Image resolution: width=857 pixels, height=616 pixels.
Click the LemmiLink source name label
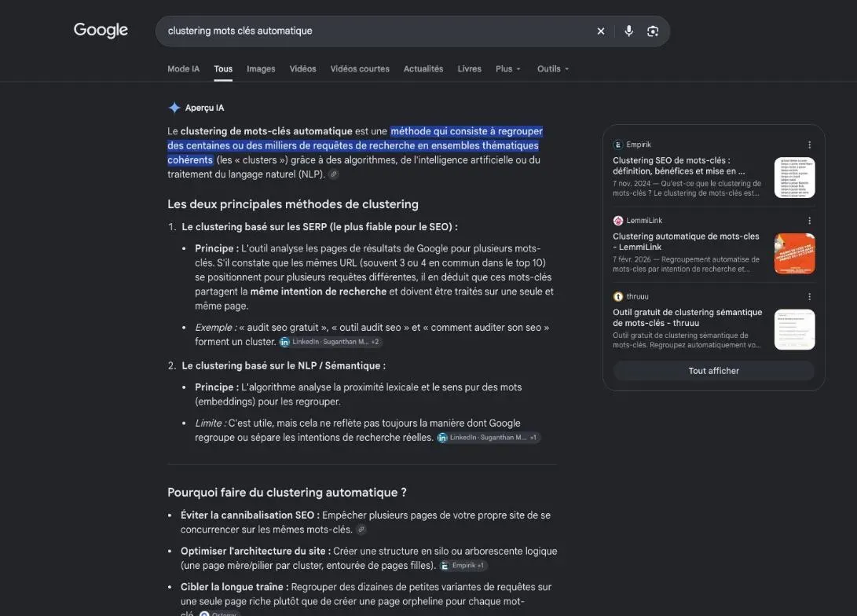pos(644,221)
